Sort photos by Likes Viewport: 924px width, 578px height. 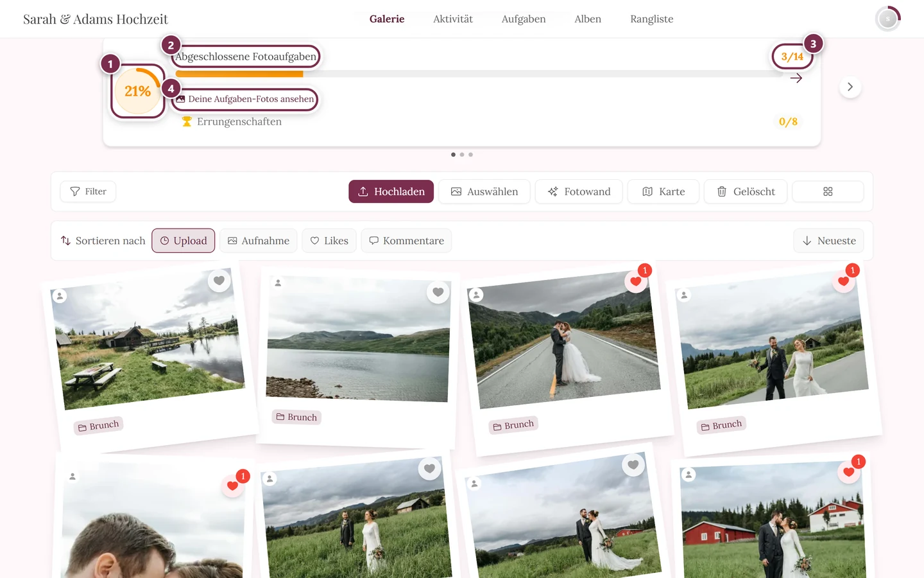[329, 241]
